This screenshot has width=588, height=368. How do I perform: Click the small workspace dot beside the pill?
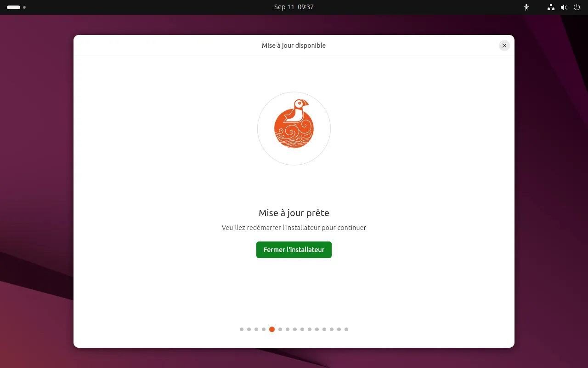pyautogui.click(x=24, y=7)
